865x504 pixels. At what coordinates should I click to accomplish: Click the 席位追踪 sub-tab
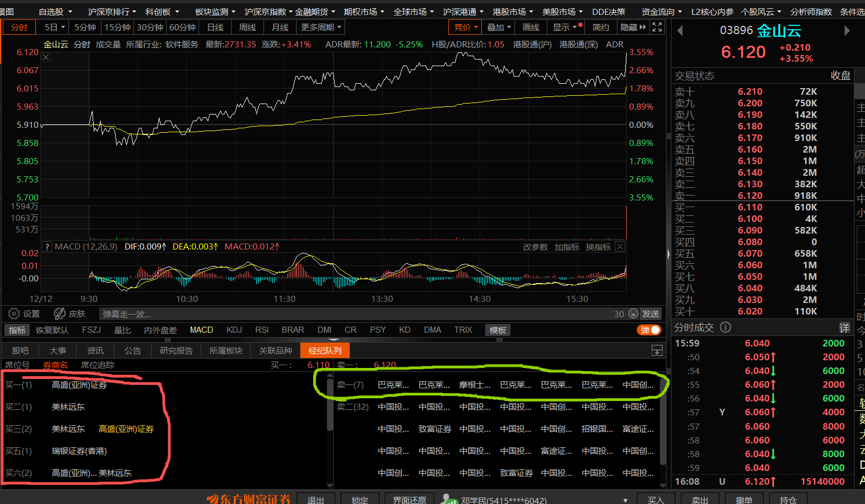[x=98, y=365]
